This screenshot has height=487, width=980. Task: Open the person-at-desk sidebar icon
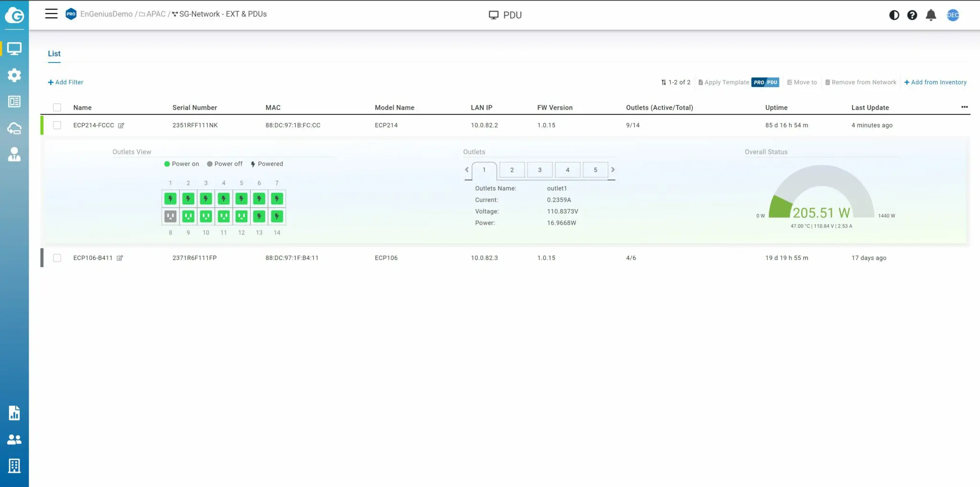click(x=14, y=154)
